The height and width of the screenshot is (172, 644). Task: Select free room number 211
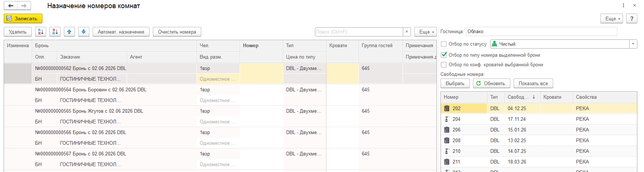[456, 162]
